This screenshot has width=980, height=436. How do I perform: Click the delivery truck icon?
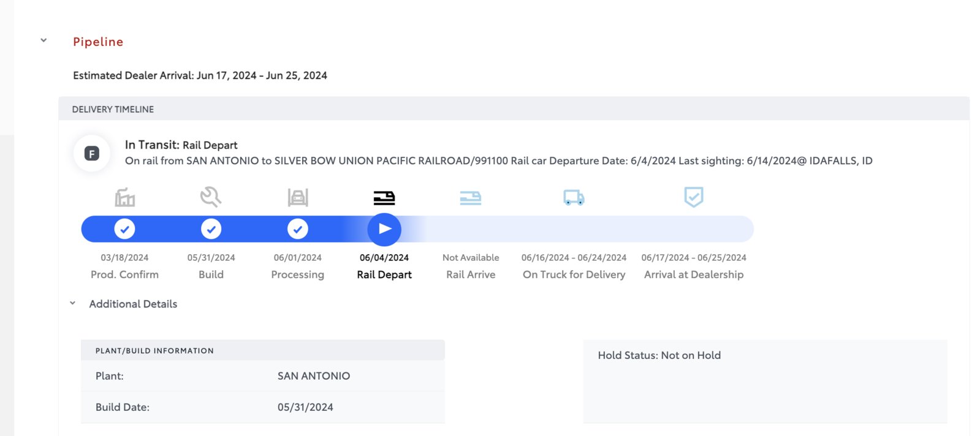(574, 197)
